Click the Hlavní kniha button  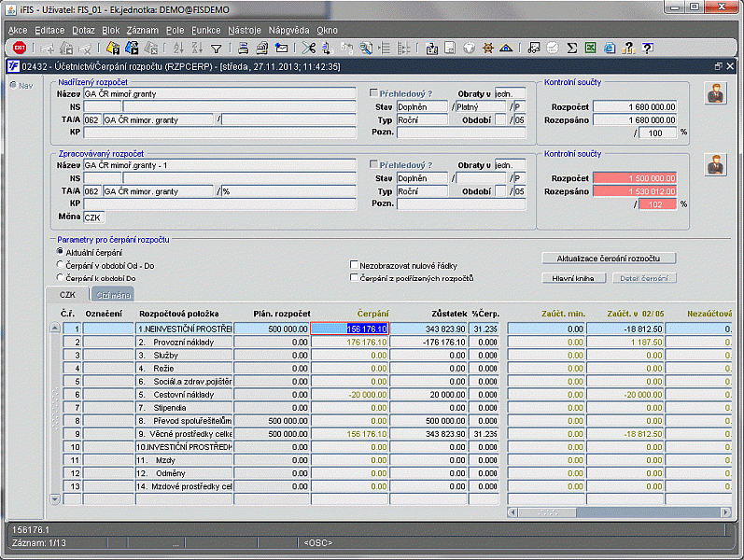point(573,278)
